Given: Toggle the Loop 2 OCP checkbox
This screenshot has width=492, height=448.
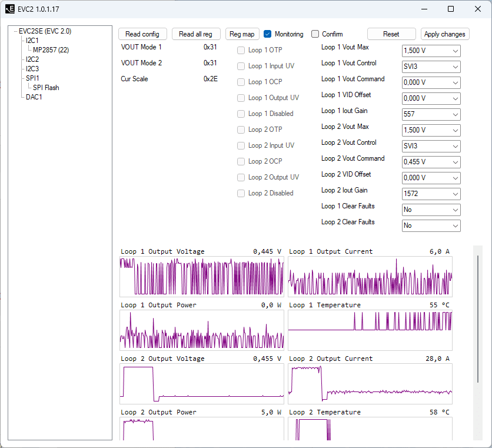Looking at the screenshot, I should coord(241,162).
